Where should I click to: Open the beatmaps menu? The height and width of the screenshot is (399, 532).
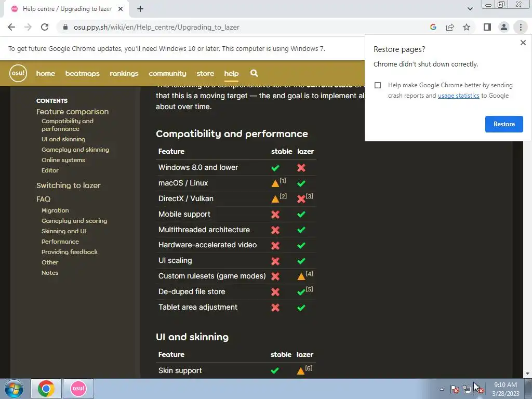coord(83,73)
